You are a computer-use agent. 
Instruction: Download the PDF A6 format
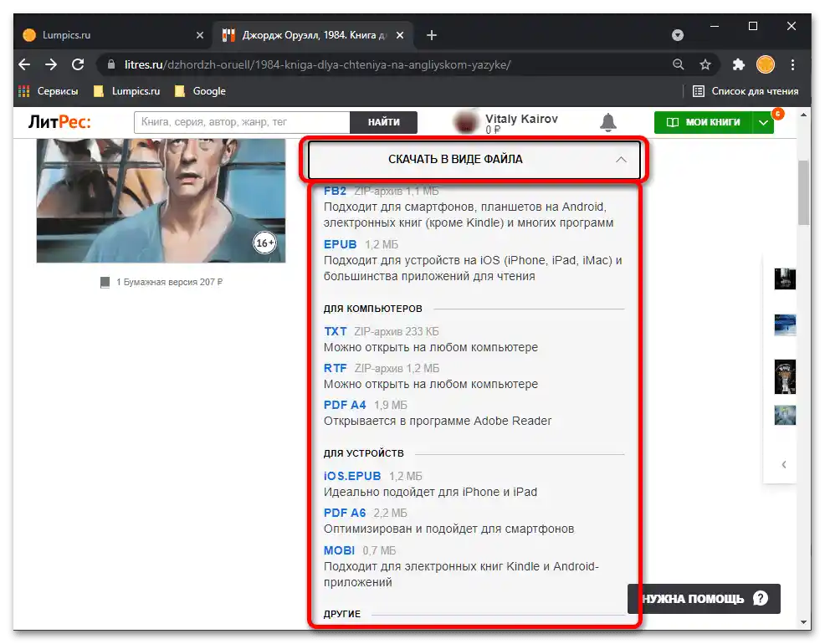click(x=345, y=513)
